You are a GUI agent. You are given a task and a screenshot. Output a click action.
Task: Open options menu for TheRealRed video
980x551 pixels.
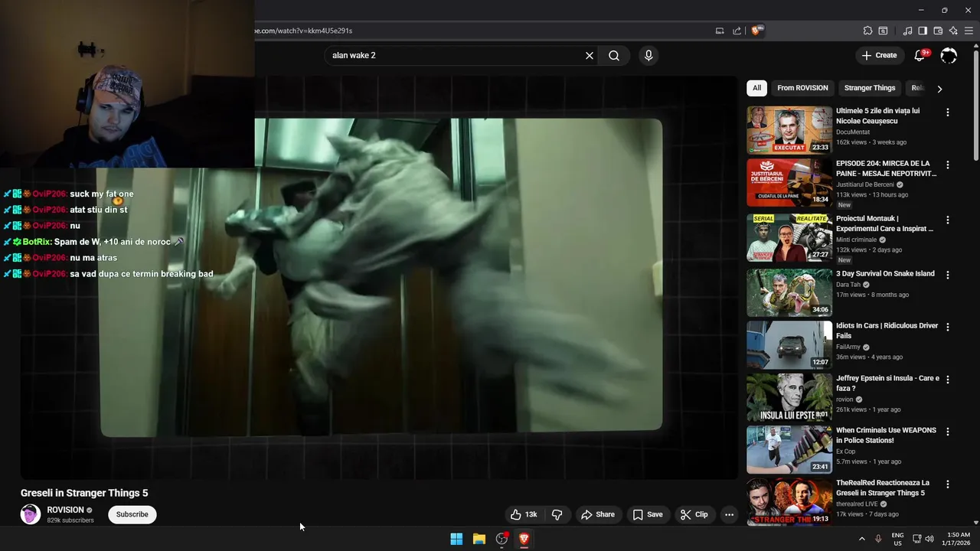pyautogui.click(x=948, y=484)
